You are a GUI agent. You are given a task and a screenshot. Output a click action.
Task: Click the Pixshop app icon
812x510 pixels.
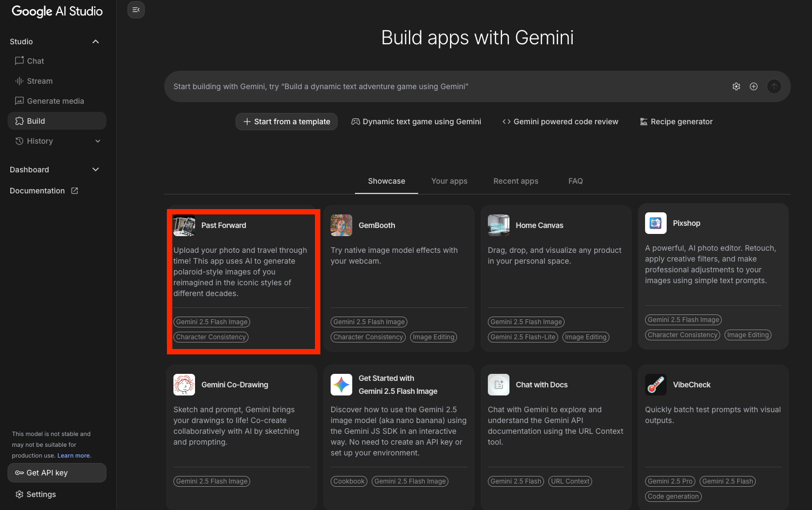pyautogui.click(x=656, y=223)
